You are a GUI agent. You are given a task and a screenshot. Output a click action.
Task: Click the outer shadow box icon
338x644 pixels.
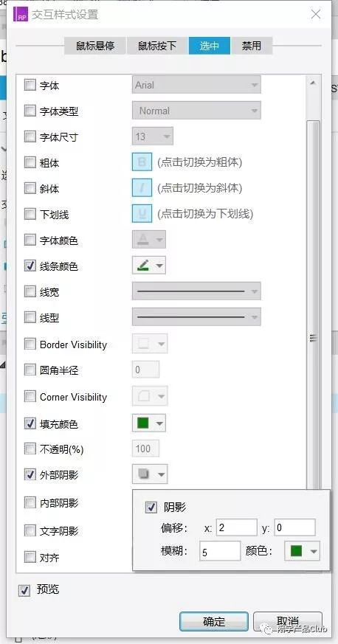pos(143,474)
